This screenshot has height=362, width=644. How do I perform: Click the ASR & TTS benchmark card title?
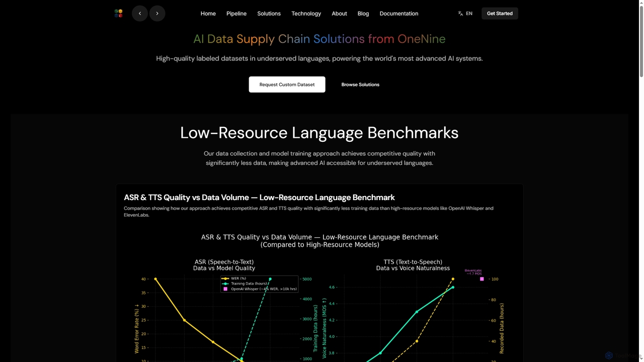pyautogui.click(x=259, y=198)
